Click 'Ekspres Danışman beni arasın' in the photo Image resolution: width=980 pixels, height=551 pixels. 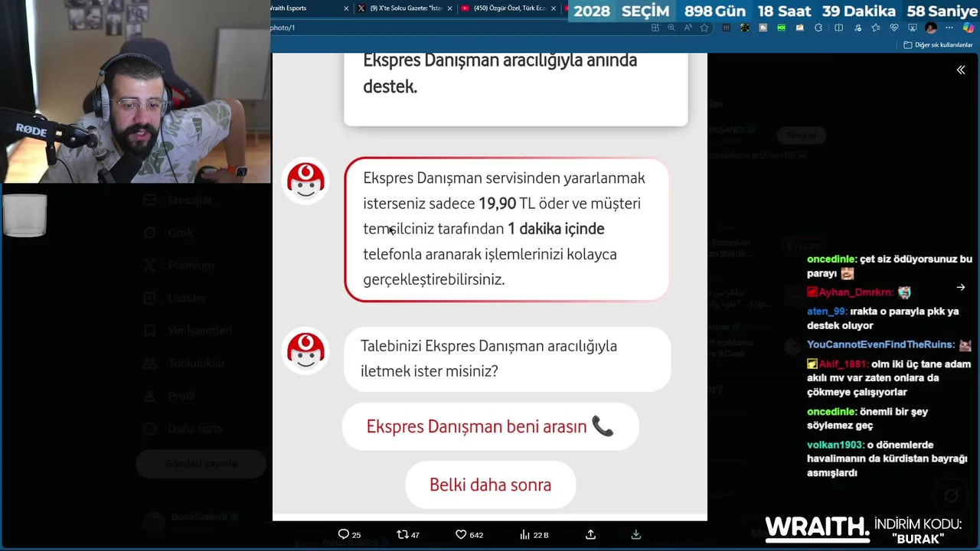[490, 427]
